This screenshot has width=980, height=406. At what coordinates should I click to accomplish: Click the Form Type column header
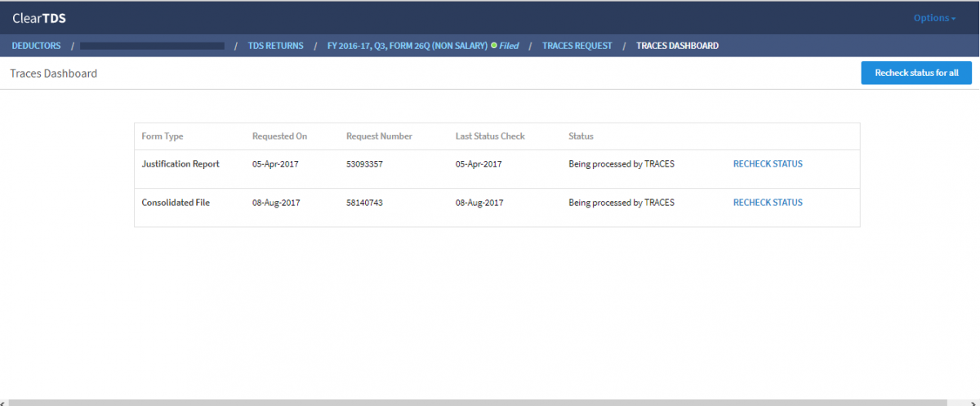163,136
